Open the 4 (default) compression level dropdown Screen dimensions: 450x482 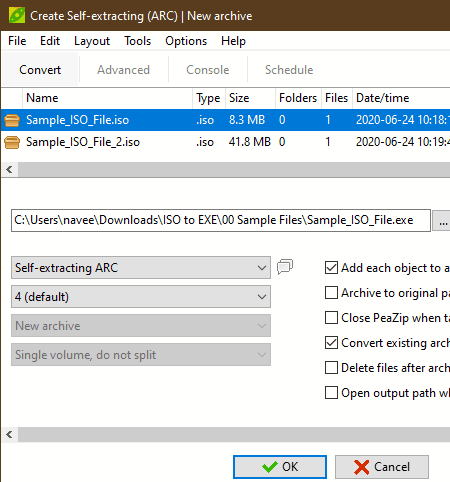141,297
